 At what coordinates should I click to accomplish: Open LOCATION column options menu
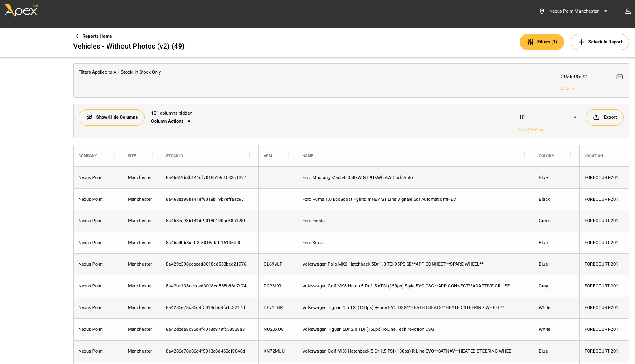620,156
